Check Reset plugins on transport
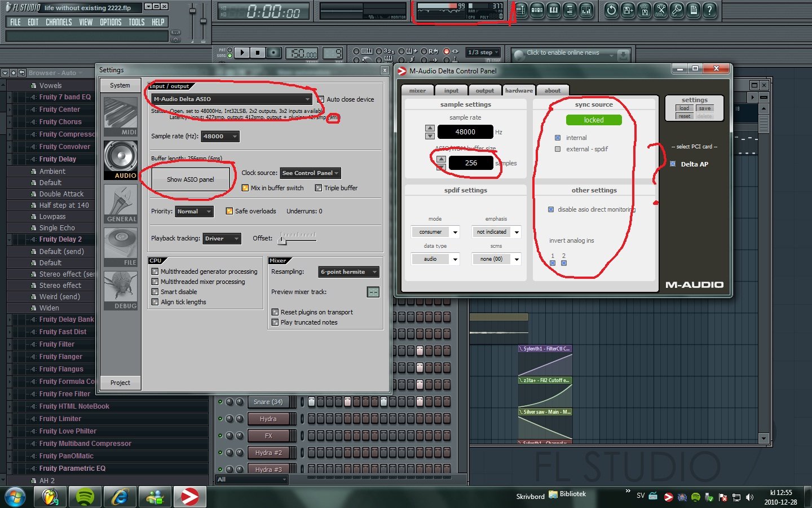 275,312
